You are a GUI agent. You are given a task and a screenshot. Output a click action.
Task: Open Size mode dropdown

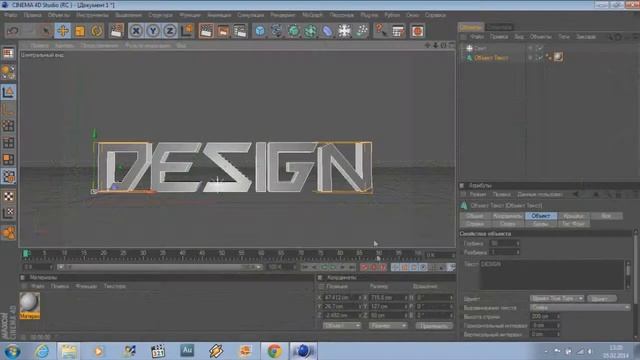[x=388, y=326]
